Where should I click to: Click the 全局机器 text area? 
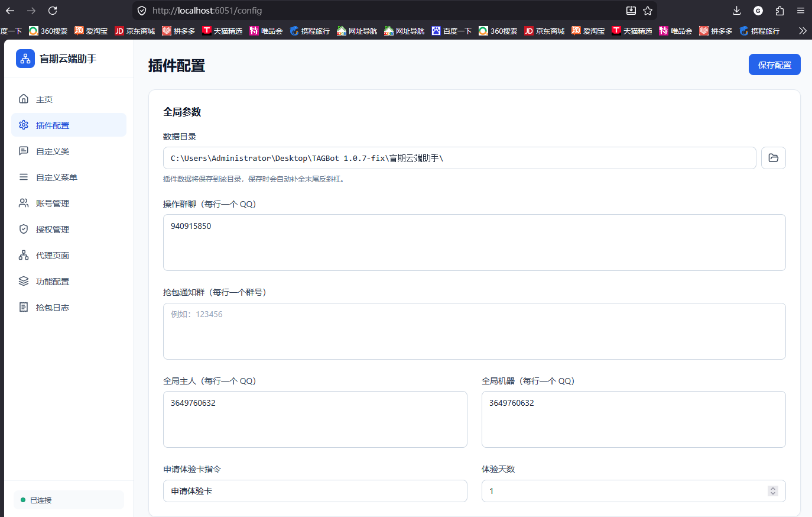click(634, 419)
